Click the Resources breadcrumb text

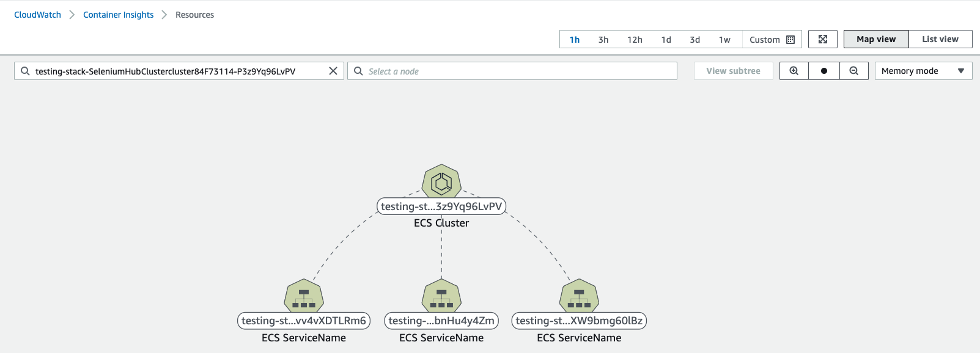pyautogui.click(x=194, y=15)
